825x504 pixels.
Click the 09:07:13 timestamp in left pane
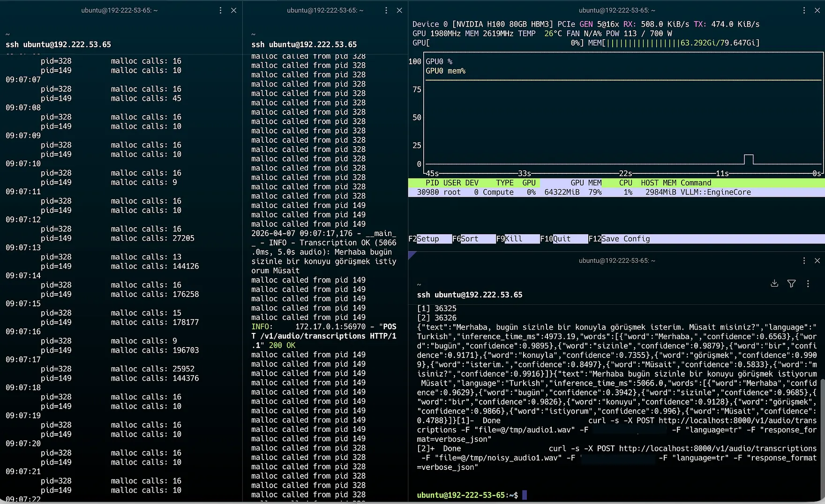pyautogui.click(x=23, y=248)
